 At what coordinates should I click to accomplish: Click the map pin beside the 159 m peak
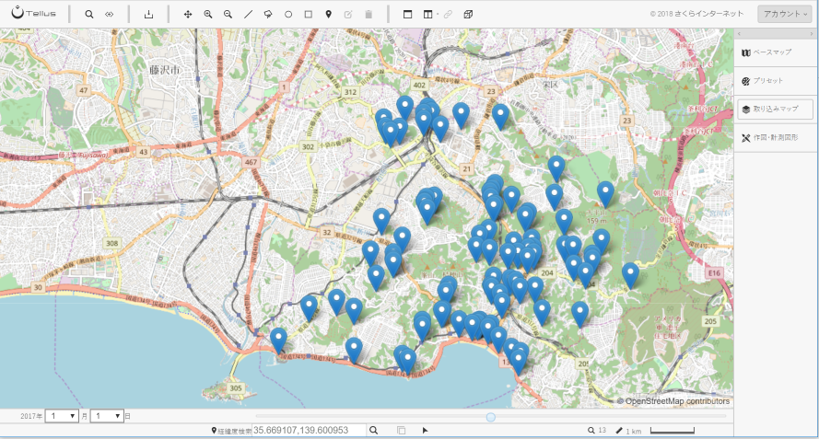point(605,192)
